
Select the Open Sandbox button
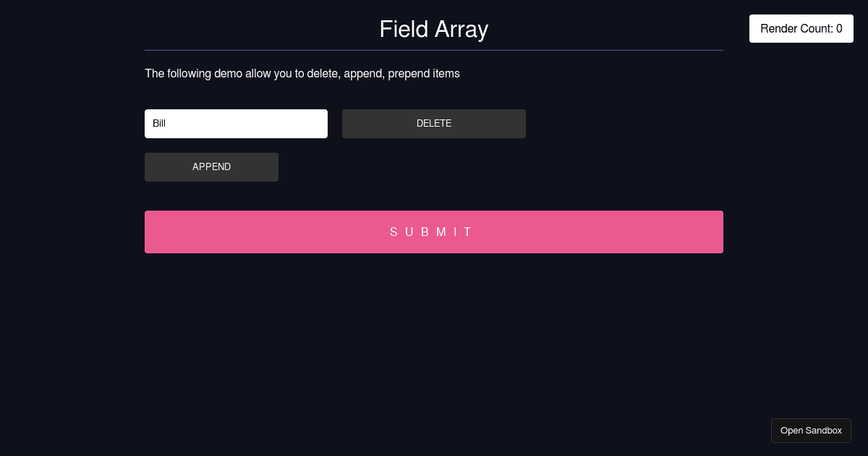click(x=811, y=431)
